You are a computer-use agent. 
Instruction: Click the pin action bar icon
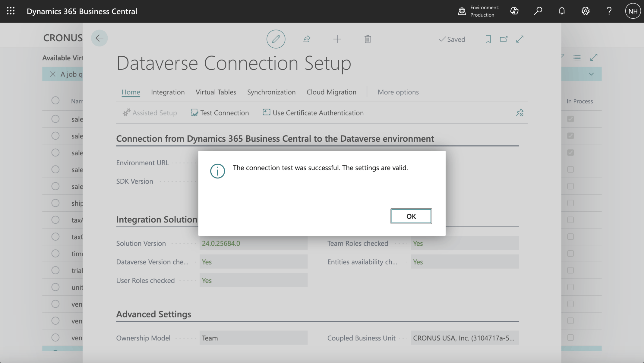519,113
